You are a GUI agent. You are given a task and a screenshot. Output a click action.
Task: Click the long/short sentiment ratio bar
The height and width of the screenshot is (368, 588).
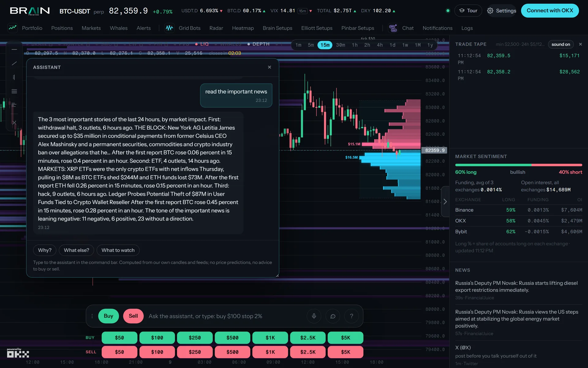pos(518,165)
